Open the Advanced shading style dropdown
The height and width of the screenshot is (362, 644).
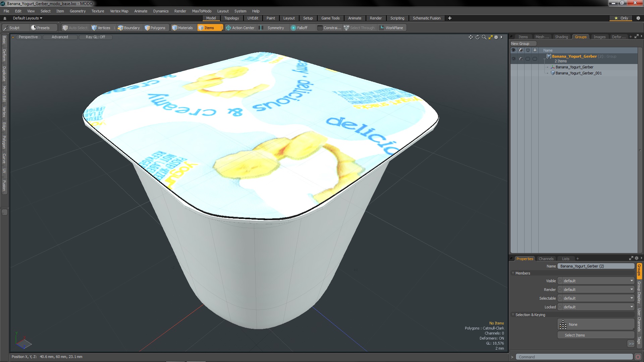[x=60, y=37]
